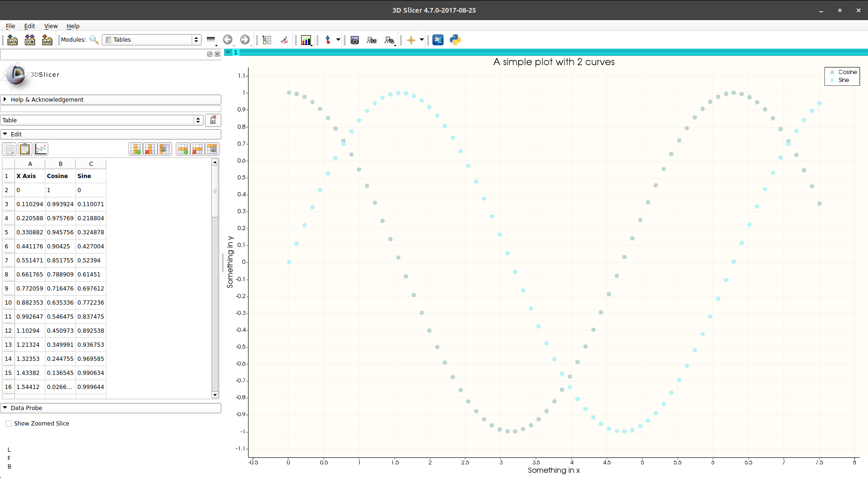Click the table vertical scrollbar handle

pyautogui.click(x=215, y=191)
